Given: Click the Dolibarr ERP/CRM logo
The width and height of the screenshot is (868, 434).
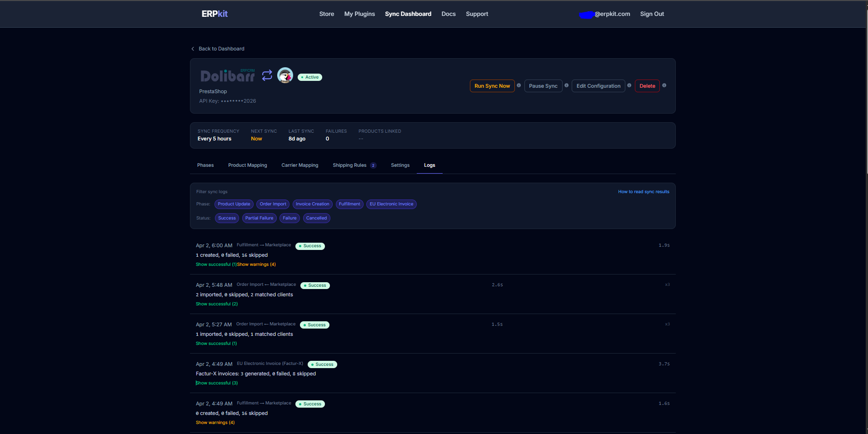Looking at the screenshot, I should (228, 76).
